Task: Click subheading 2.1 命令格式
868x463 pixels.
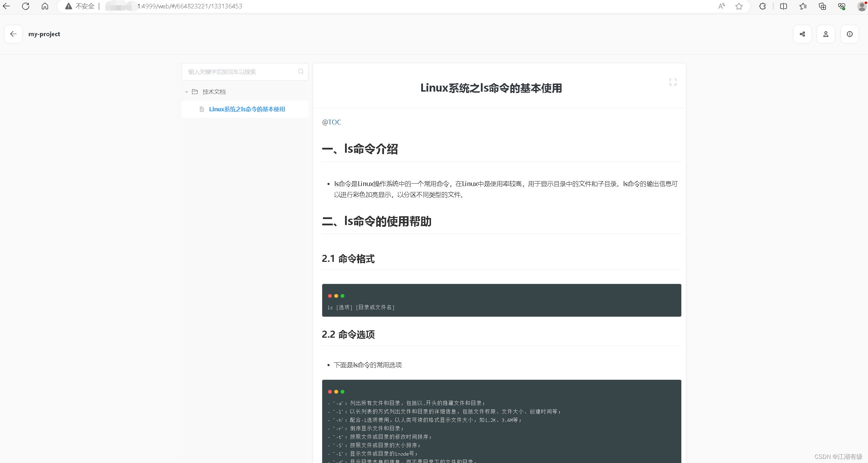Action: click(x=348, y=259)
